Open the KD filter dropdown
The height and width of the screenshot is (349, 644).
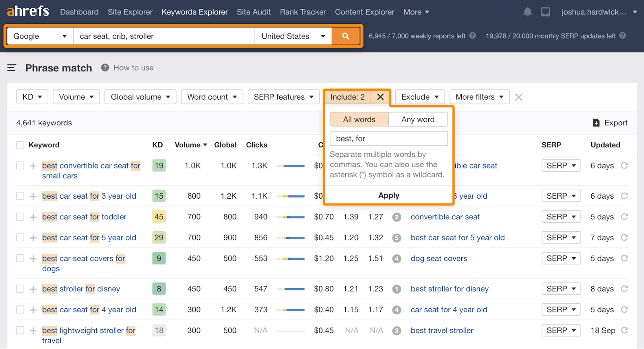[32, 97]
